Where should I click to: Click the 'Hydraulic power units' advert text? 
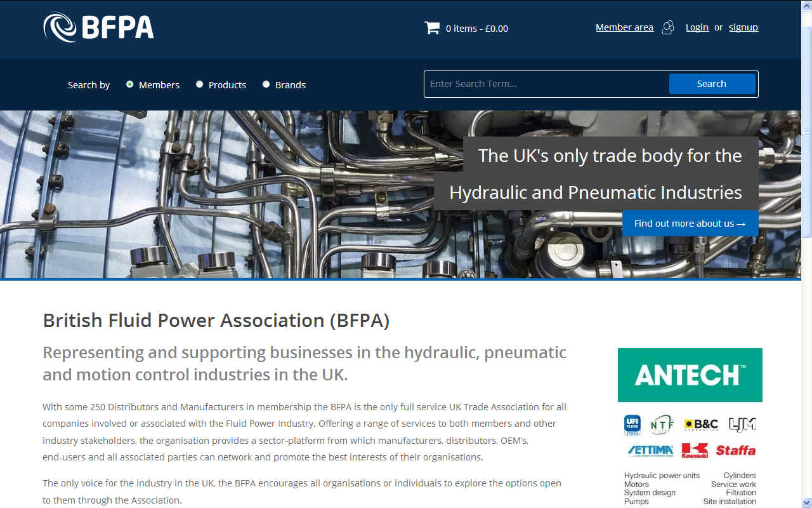pyautogui.click(x=662, y=476)
